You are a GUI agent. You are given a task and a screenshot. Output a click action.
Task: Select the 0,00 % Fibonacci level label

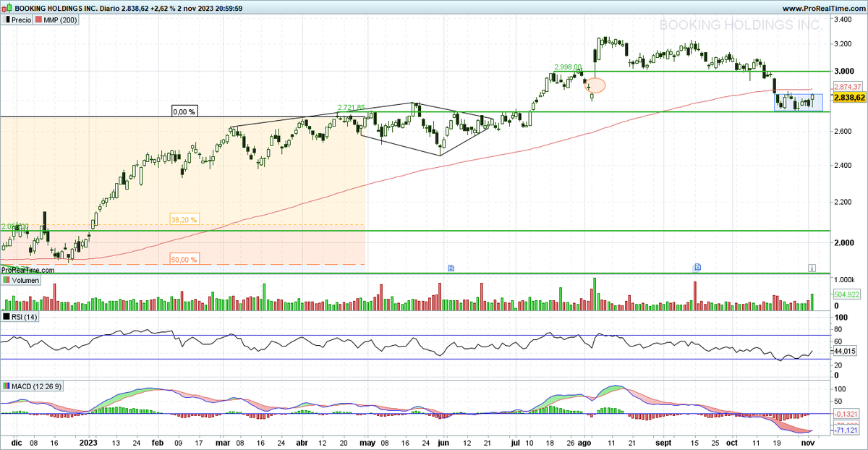184,112
